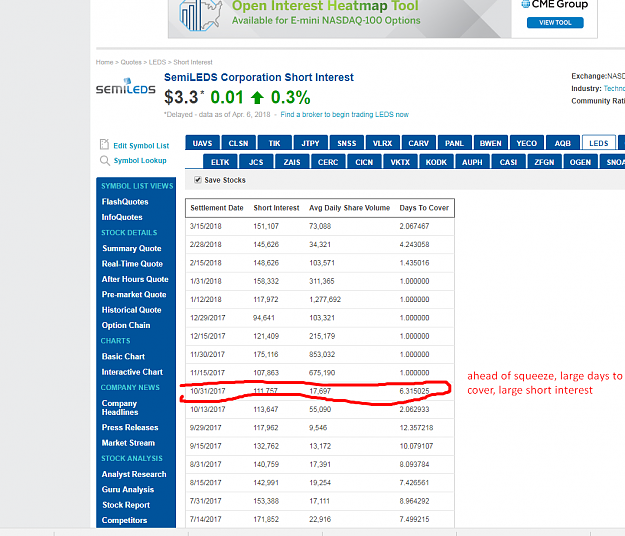
Task: Open Symbol Lookup link
Action: click(x=140, y=161)
